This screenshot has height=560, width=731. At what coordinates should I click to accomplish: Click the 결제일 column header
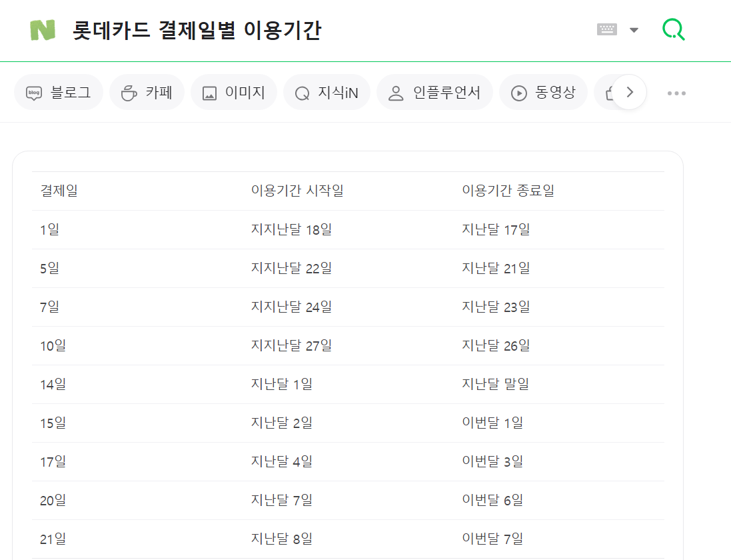(x=59, y=191)
